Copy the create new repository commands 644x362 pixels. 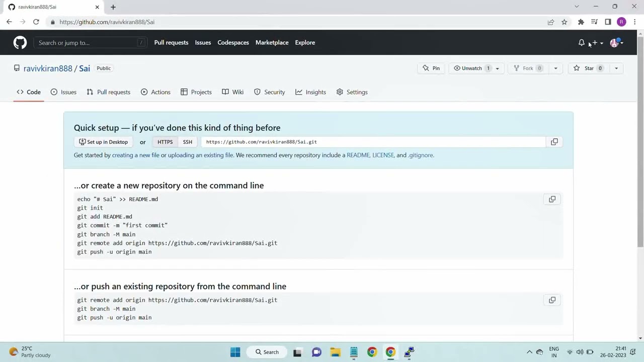tap(552, 199)
